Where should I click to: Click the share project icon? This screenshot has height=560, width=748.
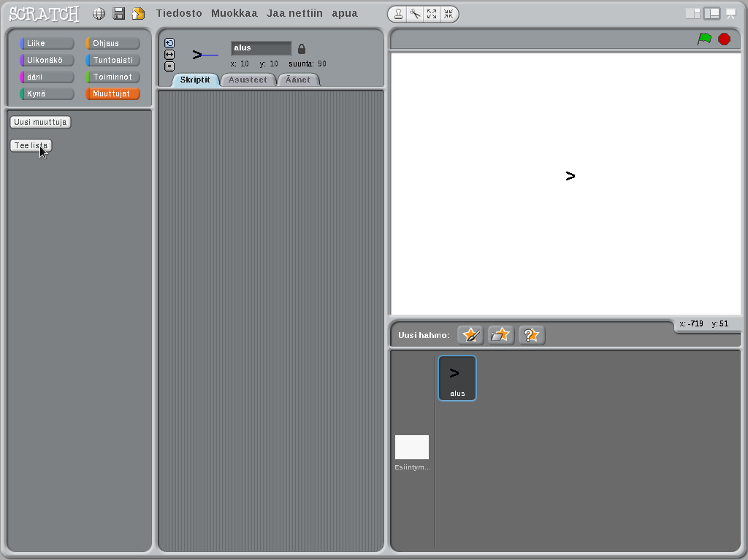point(138,14)
